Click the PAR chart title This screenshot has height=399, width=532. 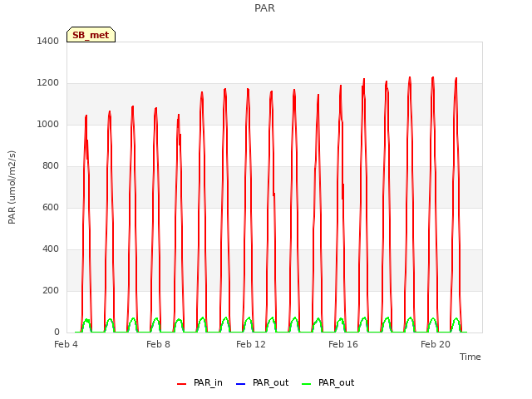(x=264, y=8)
